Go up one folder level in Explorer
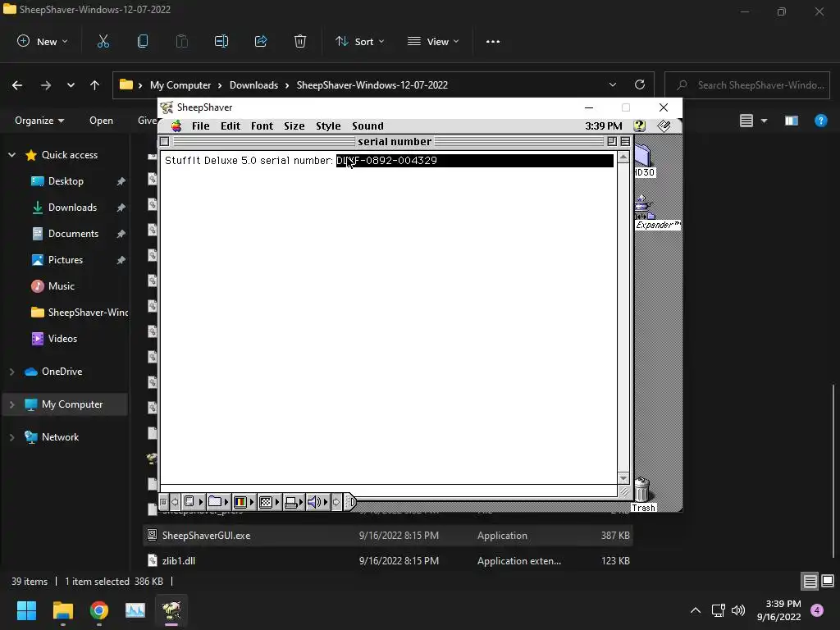This screenshot has height=630, width=840. pyautogui.click(x=95, y=85)
